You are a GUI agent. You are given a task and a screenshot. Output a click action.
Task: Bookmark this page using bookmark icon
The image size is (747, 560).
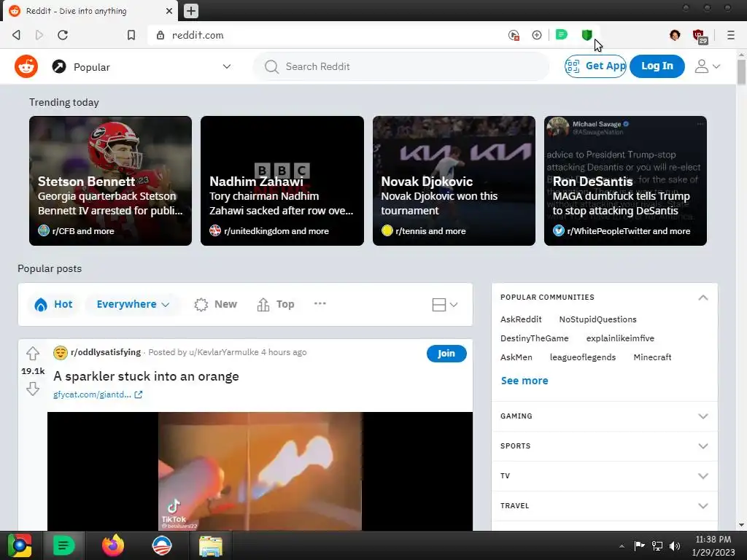[131, 35]
